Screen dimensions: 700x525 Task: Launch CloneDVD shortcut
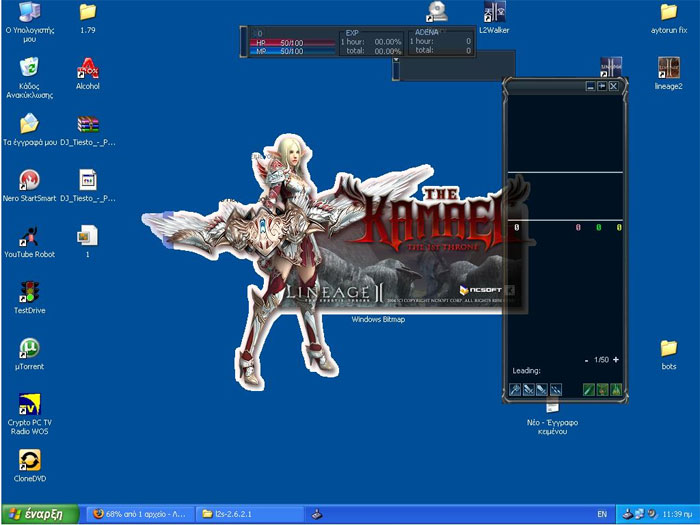coord(29,466)
